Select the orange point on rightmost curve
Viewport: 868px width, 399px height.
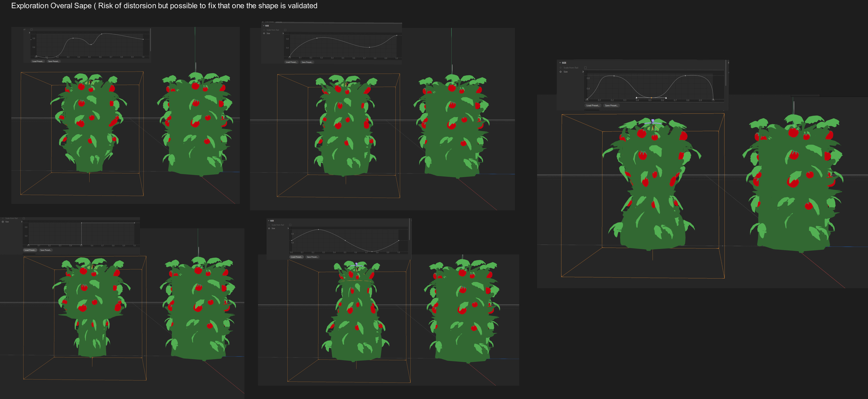pos(651,98)
